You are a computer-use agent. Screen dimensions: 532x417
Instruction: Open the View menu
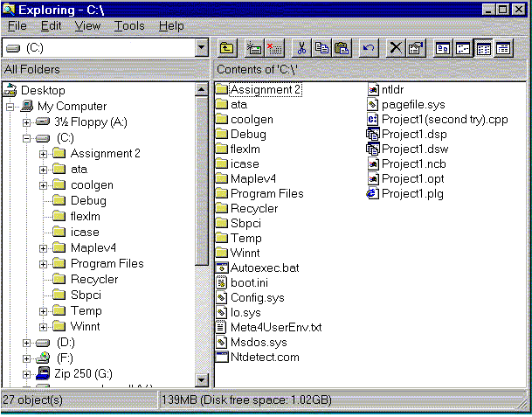(x=87, y=26)
